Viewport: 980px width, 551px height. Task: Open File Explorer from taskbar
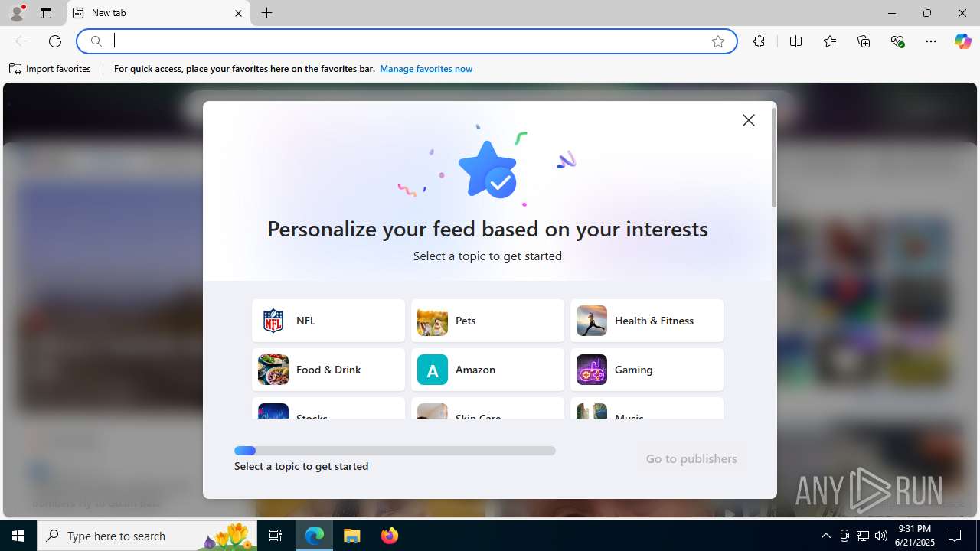click(352, 536)
